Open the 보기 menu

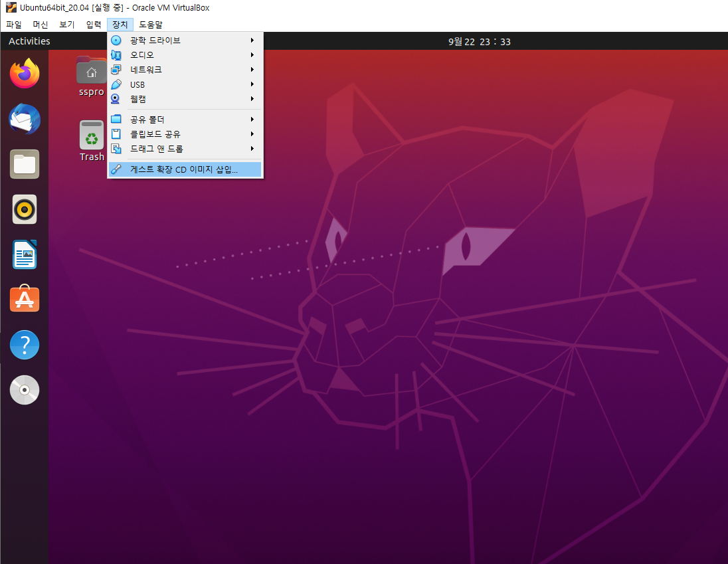pyautogui.click(x=67, y=25)
